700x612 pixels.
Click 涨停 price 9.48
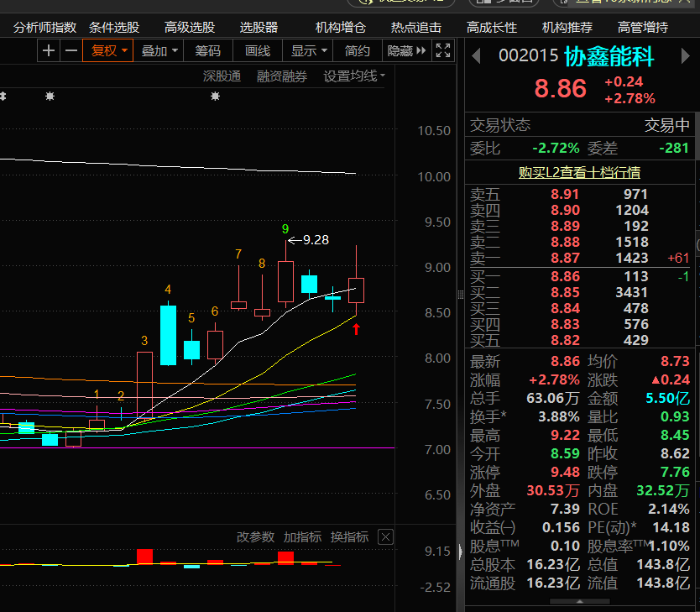coord(565,473)
